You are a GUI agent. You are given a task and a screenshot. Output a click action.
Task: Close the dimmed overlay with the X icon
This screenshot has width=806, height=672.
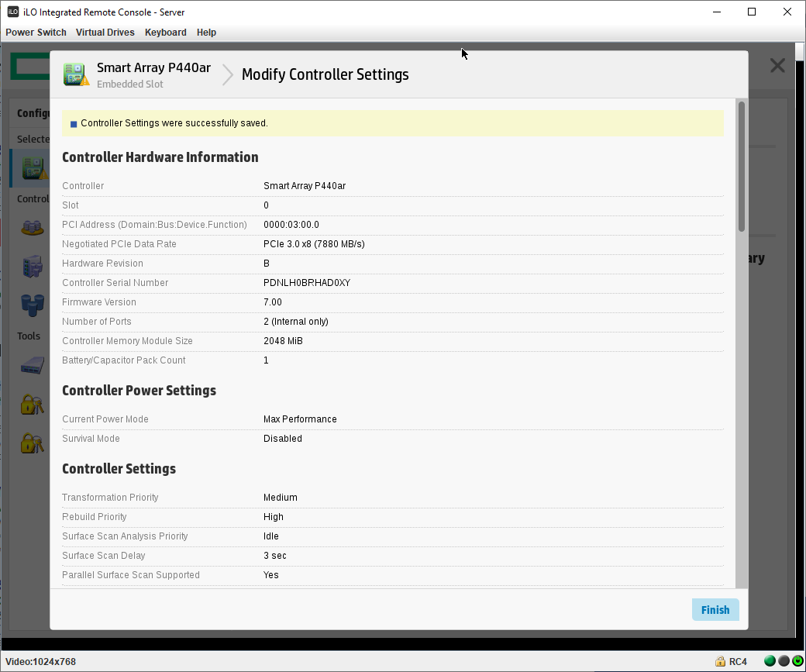pos(777,65)
